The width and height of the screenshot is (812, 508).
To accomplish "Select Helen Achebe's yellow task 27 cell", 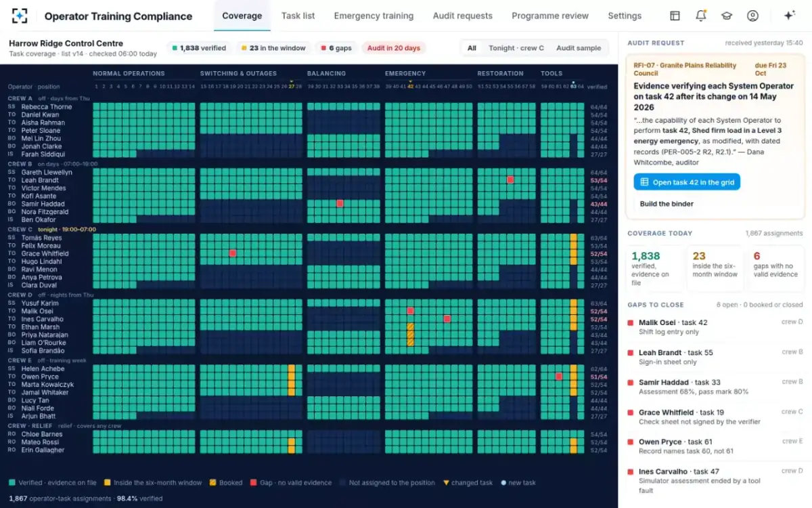I will [292, 368].
